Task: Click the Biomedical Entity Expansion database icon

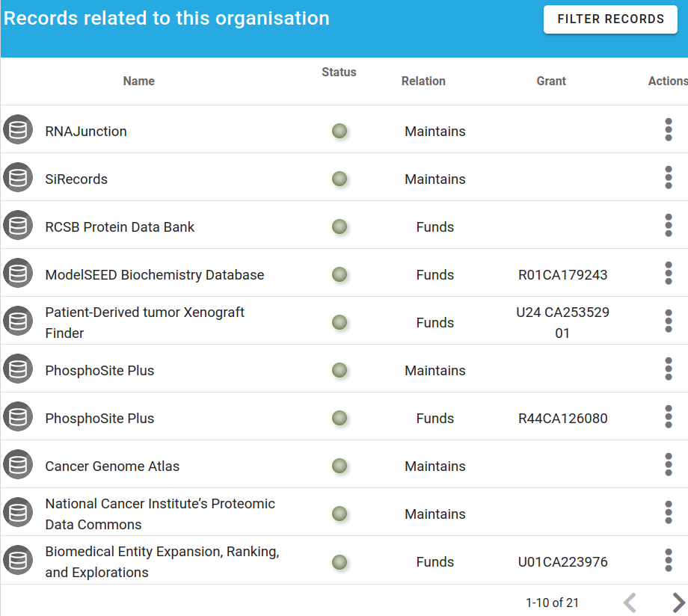Action: click(x=18, y=560)
